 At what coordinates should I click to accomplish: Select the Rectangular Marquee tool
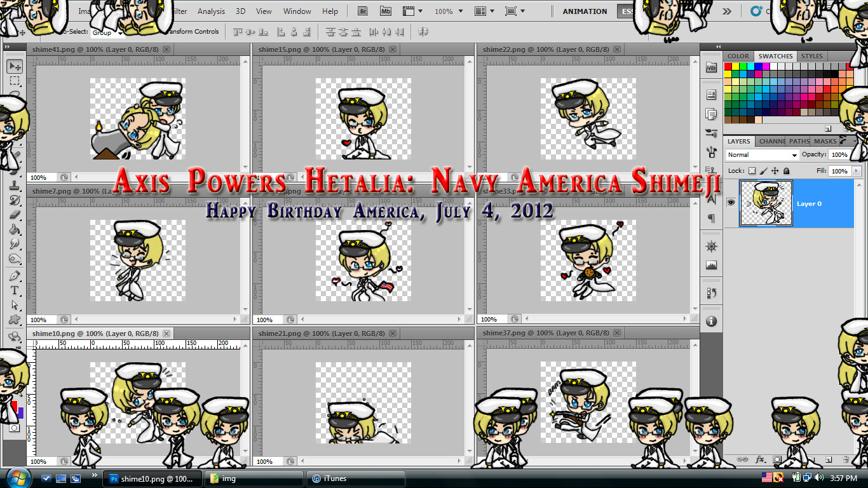(x=15, y=81)
